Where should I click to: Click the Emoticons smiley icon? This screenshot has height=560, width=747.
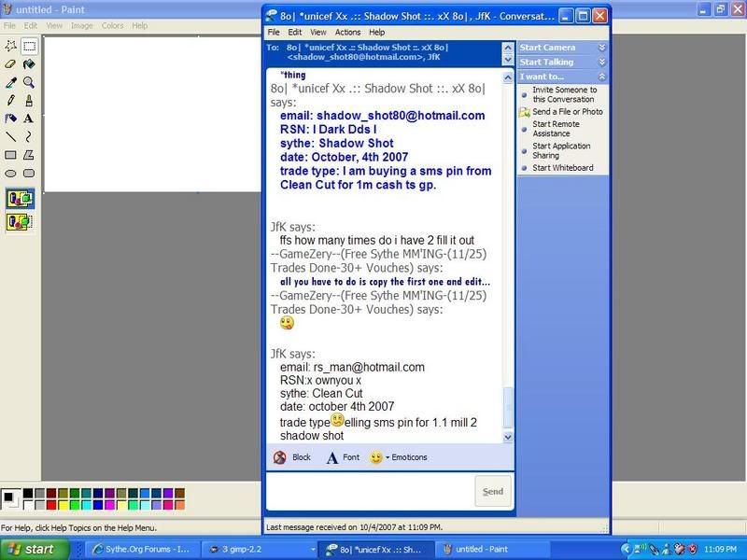point(376,457)
